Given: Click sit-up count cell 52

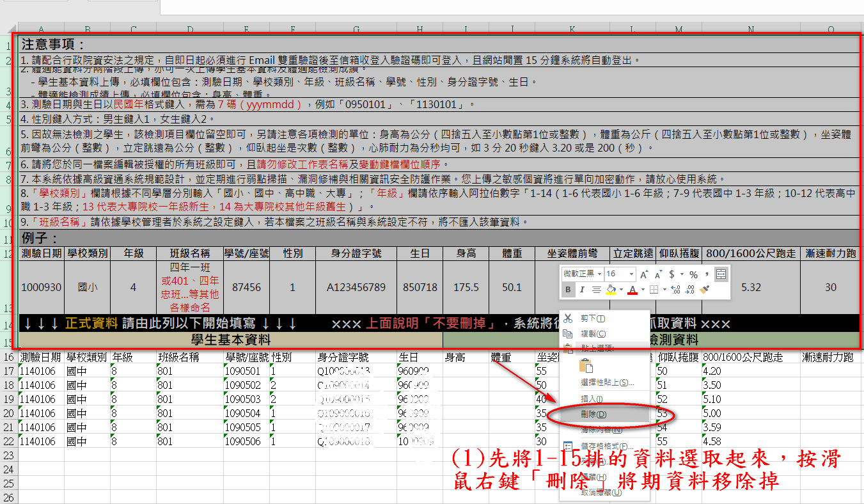Looking at the screenshot, I should click(679, 399).
